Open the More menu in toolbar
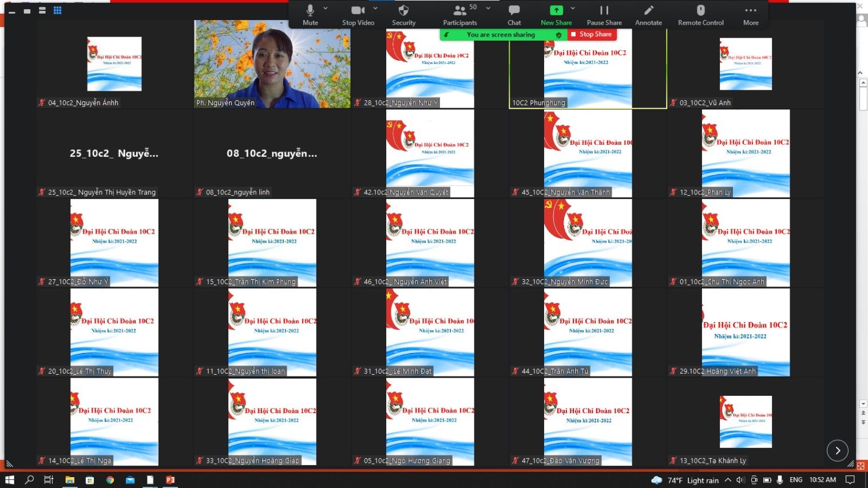 click(x=751, y=15)
